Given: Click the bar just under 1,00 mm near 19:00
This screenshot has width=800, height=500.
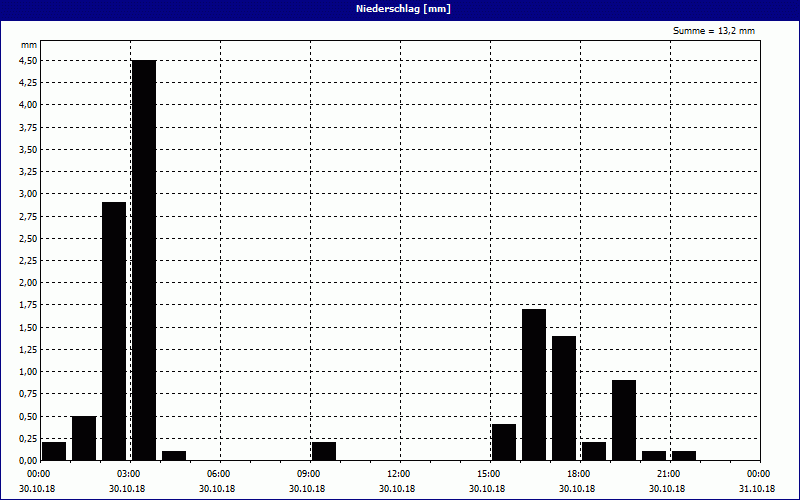Looking at the screenshot, I should pos(624,420).
